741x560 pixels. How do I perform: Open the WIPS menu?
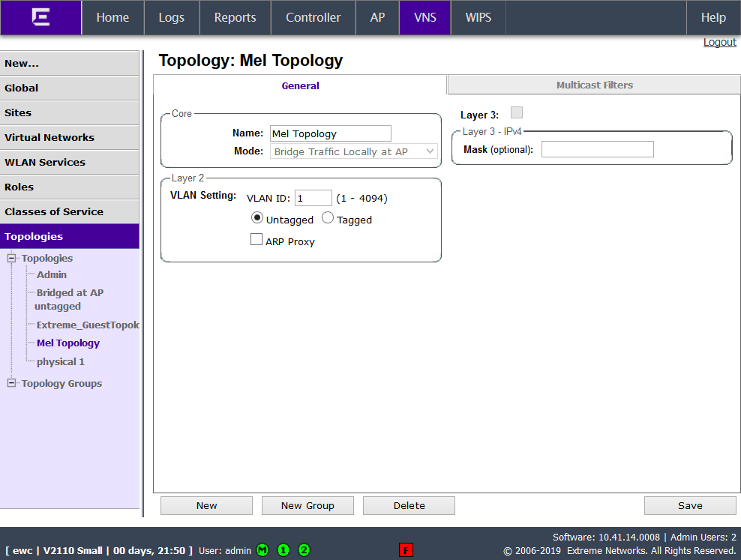[x=478, y=17]
